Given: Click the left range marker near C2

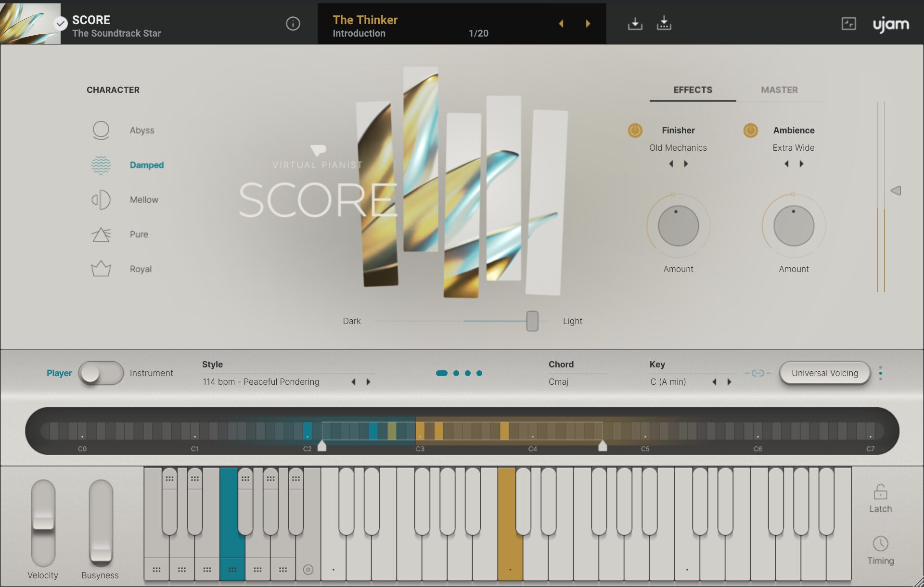Looking at the screenshot, I should coord(322,445).
